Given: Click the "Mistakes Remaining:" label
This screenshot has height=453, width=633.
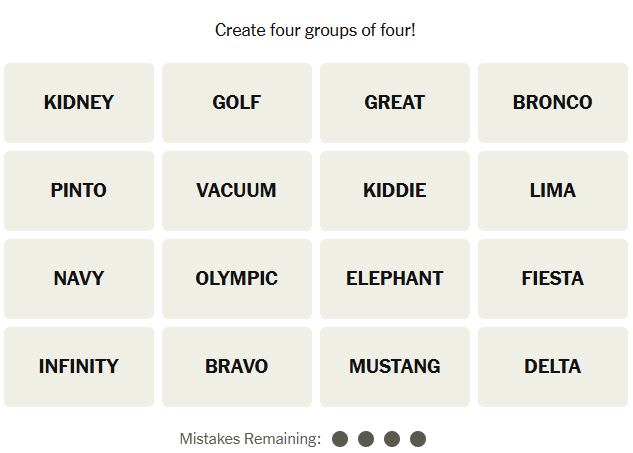Looking at the screenshot, I should click(x=250, y=439).
